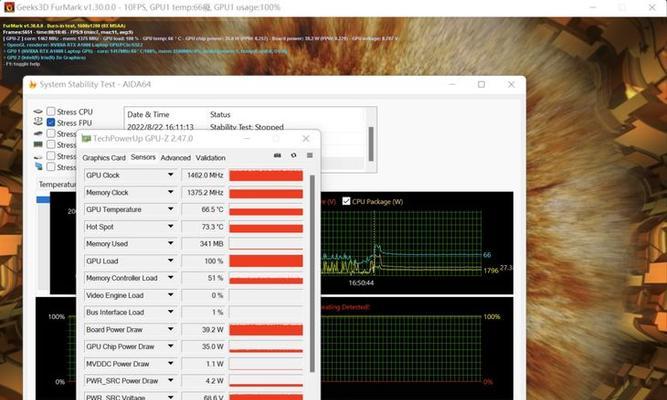Click the icon beside Stress FPU

38,122
